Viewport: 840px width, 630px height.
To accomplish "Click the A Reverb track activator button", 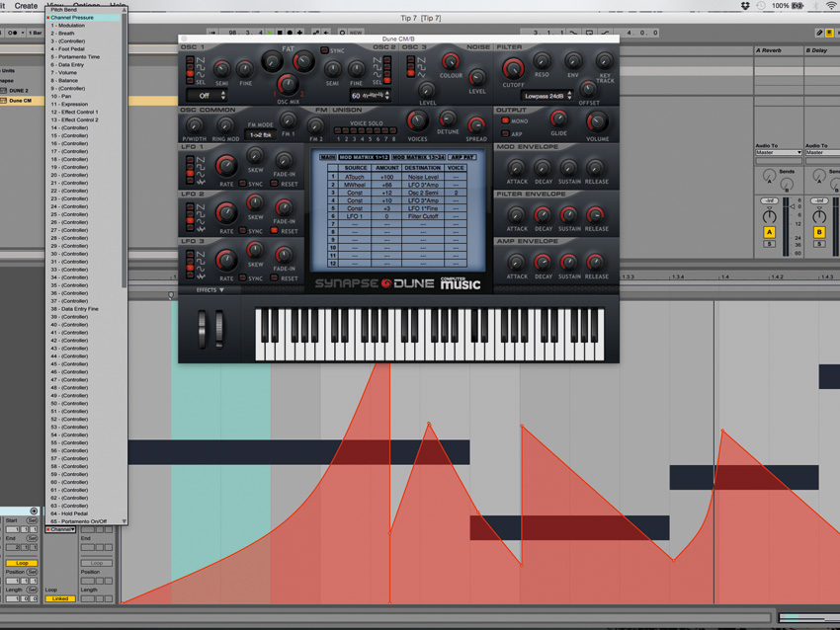I will (769, 232).
